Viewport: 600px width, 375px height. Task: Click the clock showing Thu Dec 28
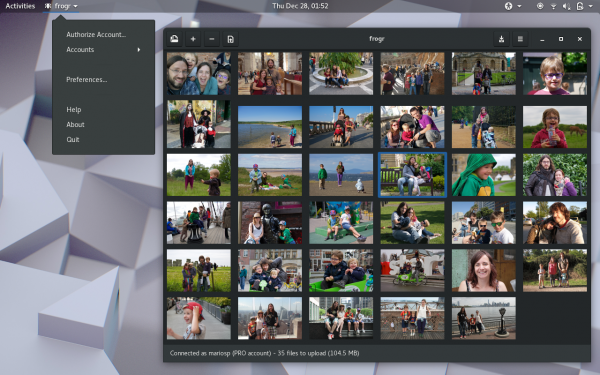300,6
